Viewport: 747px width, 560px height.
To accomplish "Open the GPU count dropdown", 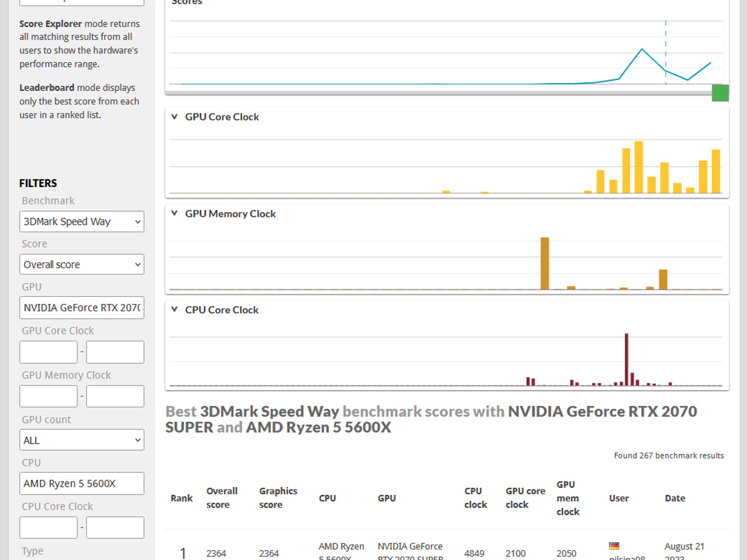I will coord(82,440).
